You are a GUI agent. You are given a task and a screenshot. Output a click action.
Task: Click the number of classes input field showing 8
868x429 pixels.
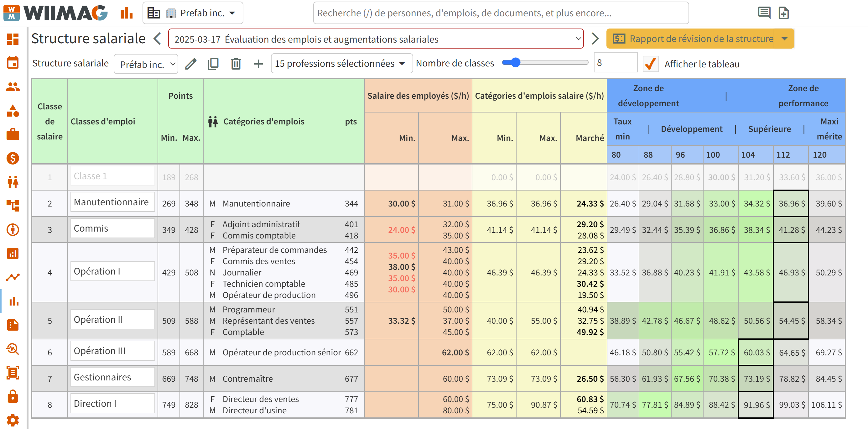(x=615, y=63)
